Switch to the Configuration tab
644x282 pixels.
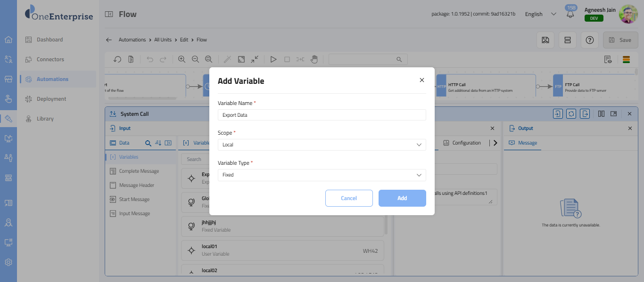click(x=466, y=143)
